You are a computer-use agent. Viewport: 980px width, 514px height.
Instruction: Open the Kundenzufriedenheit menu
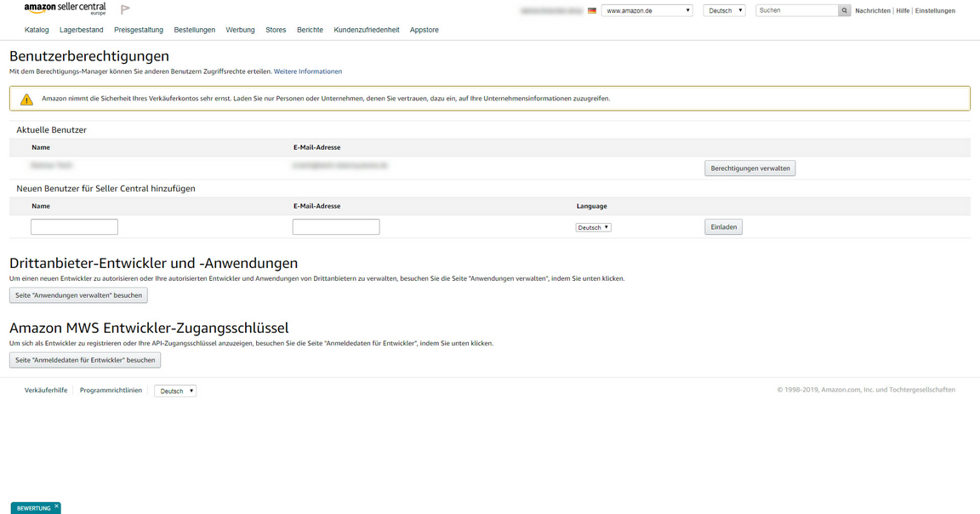click(367, 30)
